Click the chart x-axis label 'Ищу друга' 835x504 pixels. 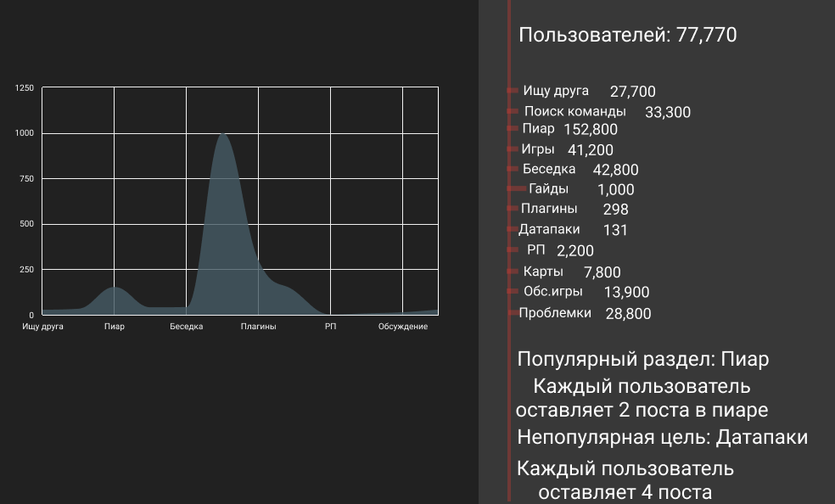[x=42, y=327]
